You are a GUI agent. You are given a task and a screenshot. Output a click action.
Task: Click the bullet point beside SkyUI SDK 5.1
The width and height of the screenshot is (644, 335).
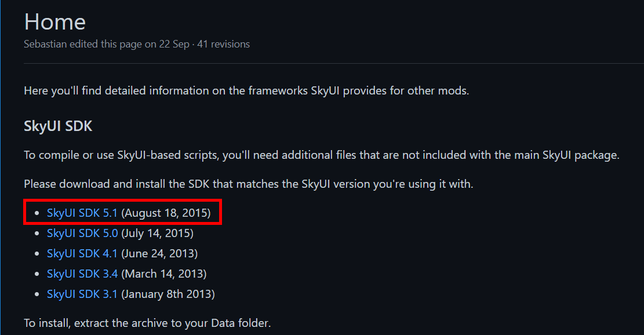coord(37,213)
